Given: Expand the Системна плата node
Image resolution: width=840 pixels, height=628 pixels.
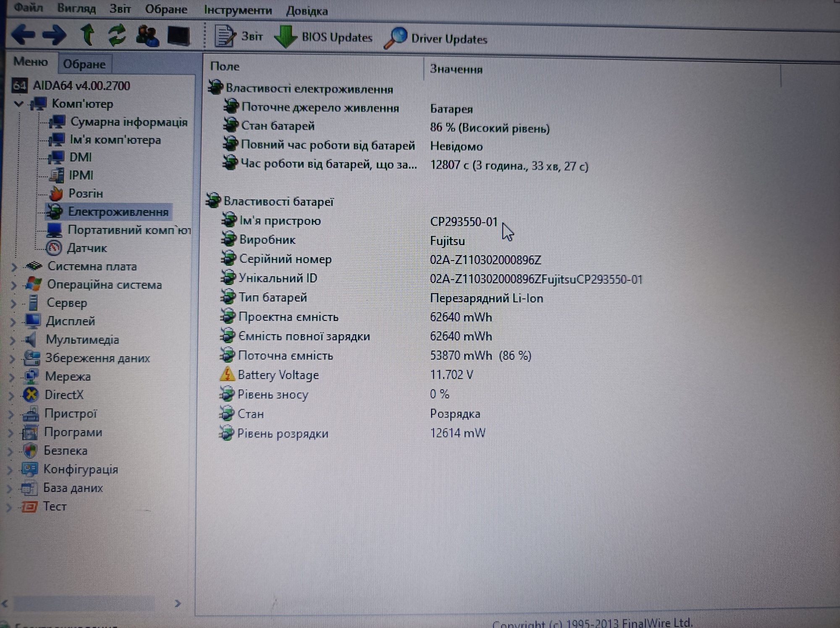Looking at the screenshot, I should tap(14, 267).
